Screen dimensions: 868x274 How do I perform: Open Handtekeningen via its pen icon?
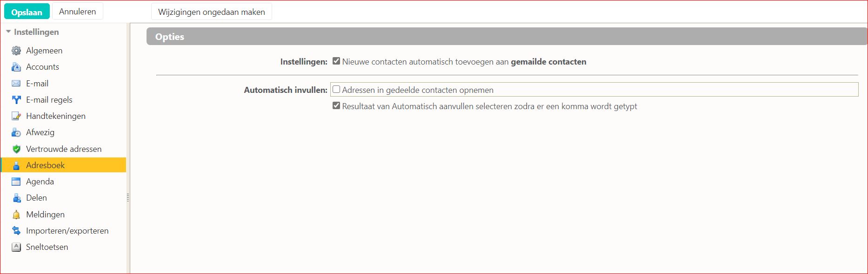pos(16,116)
